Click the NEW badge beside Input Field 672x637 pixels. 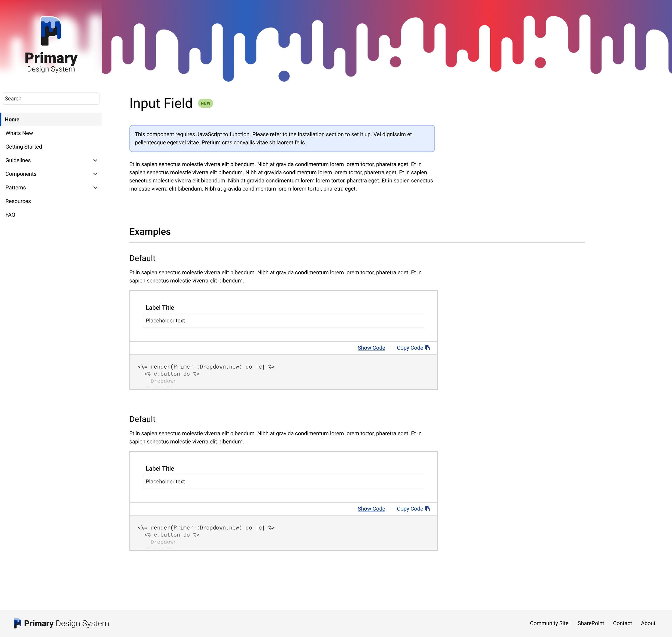[x=205, y=103]
